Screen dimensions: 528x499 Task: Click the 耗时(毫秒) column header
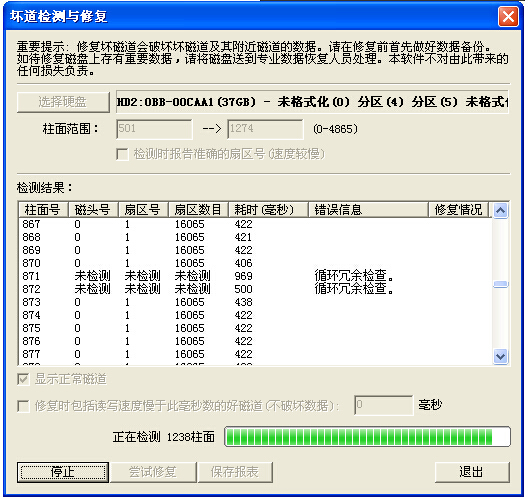(268, 210)
